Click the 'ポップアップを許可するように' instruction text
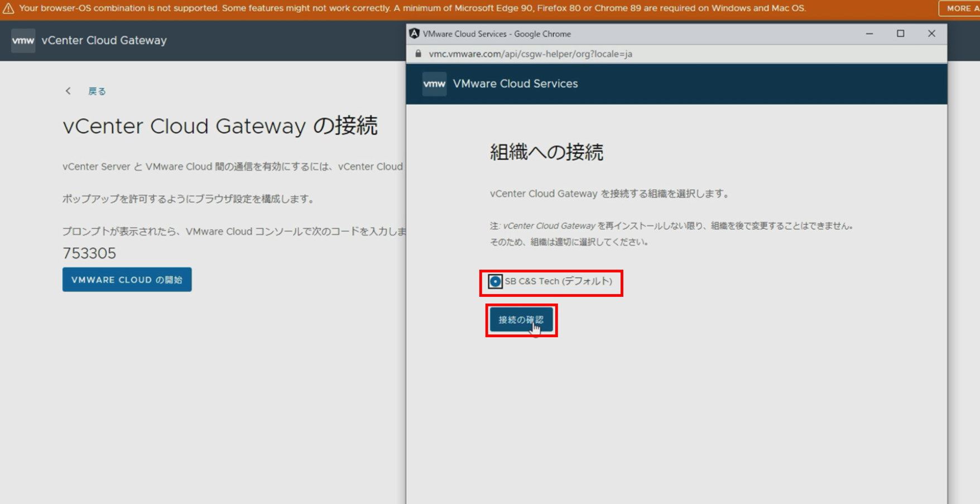 point(188,199)
